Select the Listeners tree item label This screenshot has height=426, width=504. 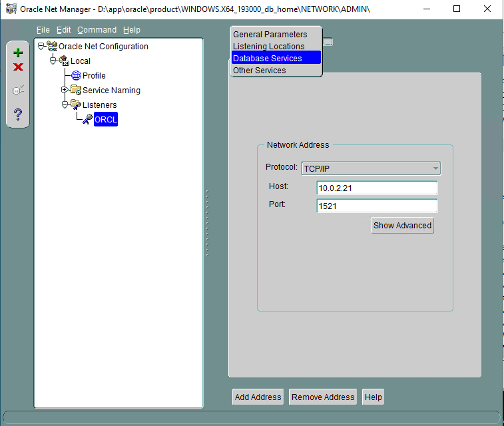pyautogui.click(x=99, y=105)
